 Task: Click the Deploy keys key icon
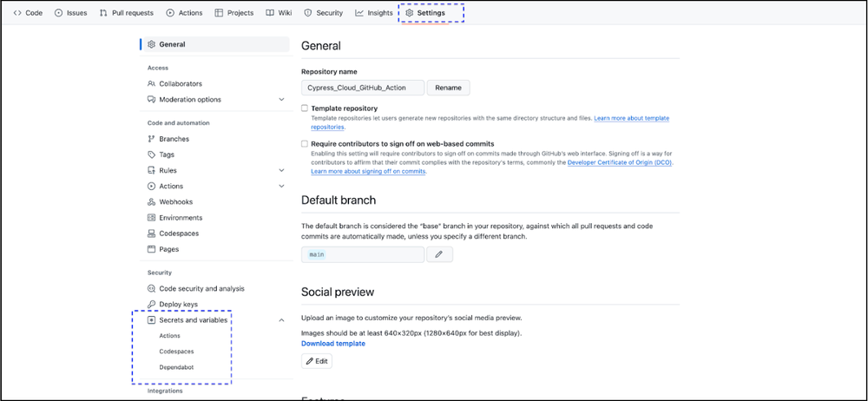click(151, 305)
